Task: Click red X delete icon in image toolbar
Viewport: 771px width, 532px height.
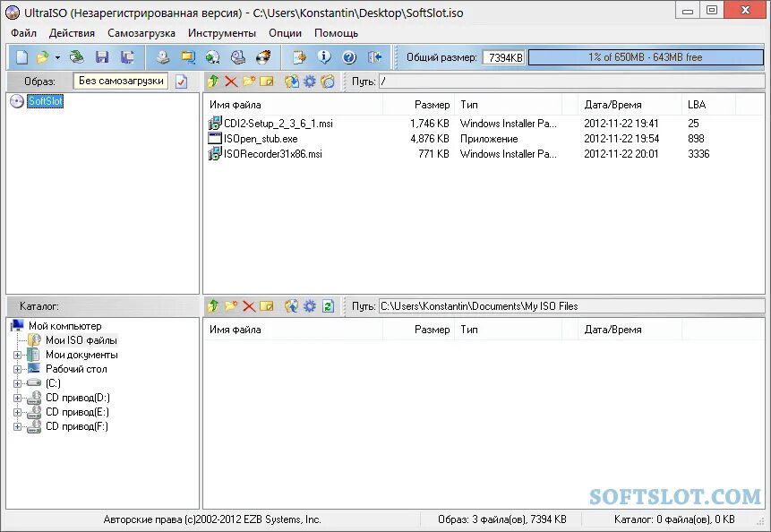Action: (231, 82)
